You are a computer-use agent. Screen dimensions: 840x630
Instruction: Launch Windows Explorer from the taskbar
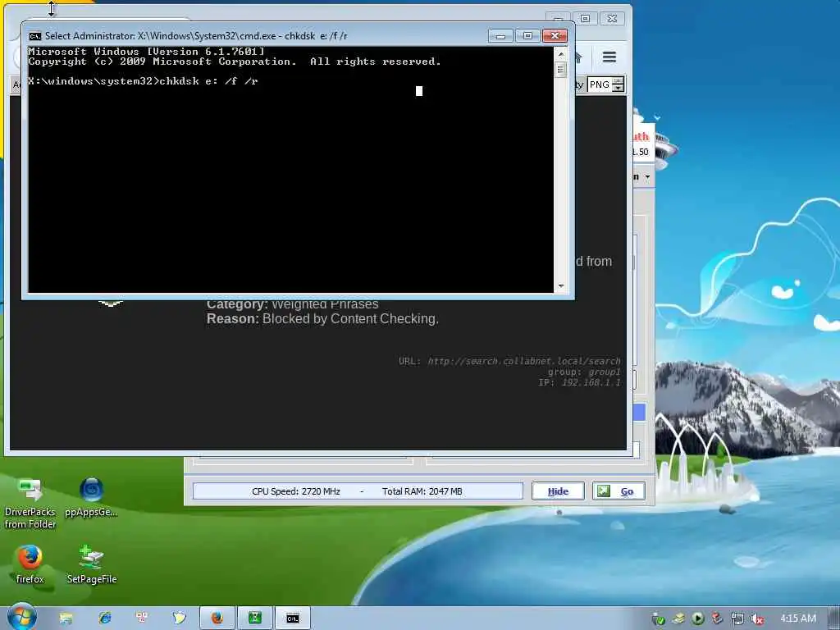(66, 619)
